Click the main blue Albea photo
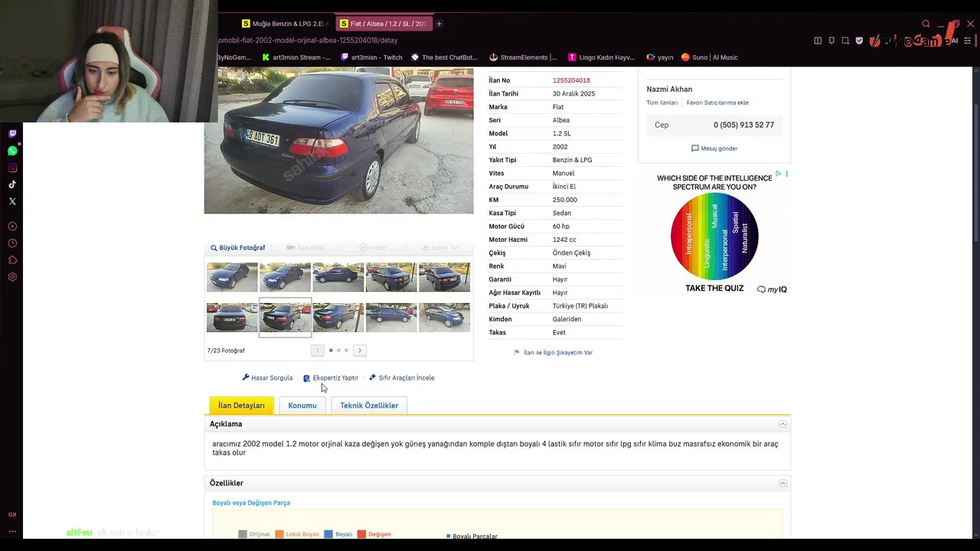The image size is (980, 551). pos(338,141)
